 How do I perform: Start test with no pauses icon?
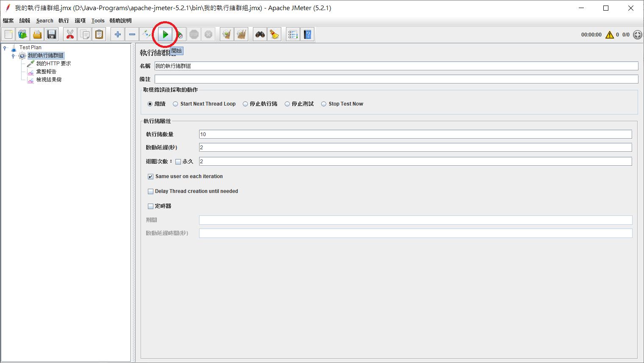(180, 34)
